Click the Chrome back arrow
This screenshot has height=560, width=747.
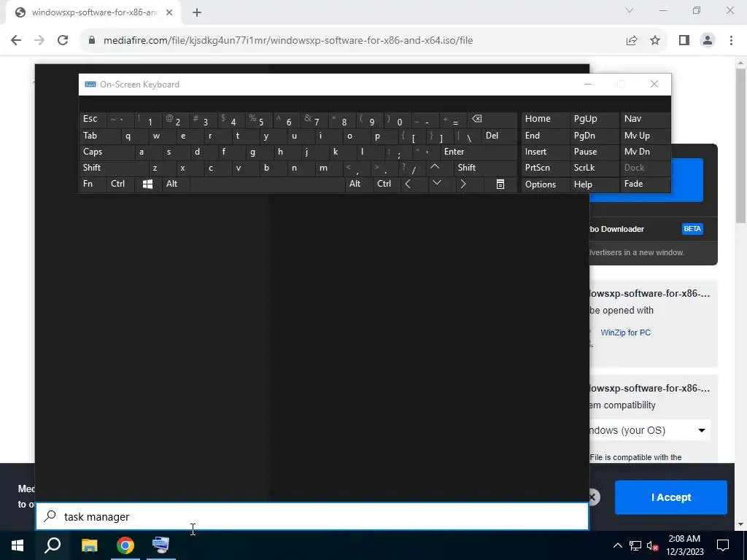pyautogui.click(x=16, y=40)
